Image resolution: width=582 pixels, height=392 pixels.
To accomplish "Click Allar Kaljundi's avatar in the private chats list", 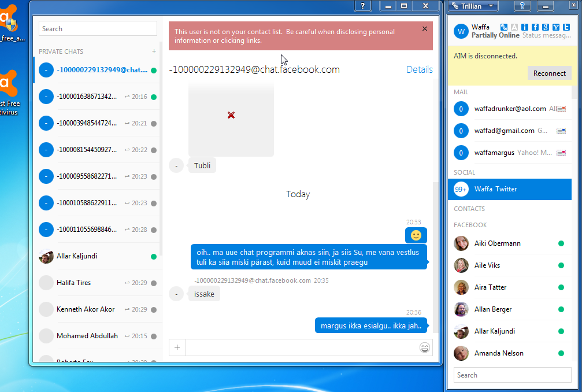I will click(x=46, y=256).
